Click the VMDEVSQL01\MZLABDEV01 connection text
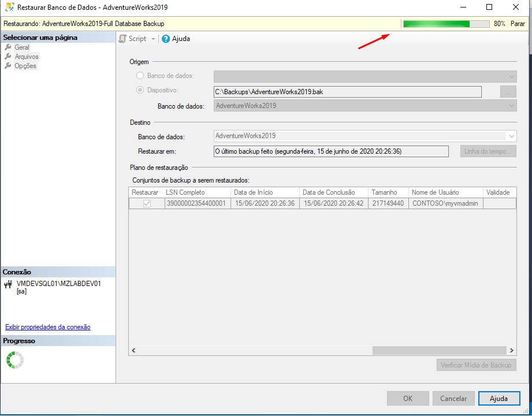The image size is (532, 416). [x=59, y=284]
